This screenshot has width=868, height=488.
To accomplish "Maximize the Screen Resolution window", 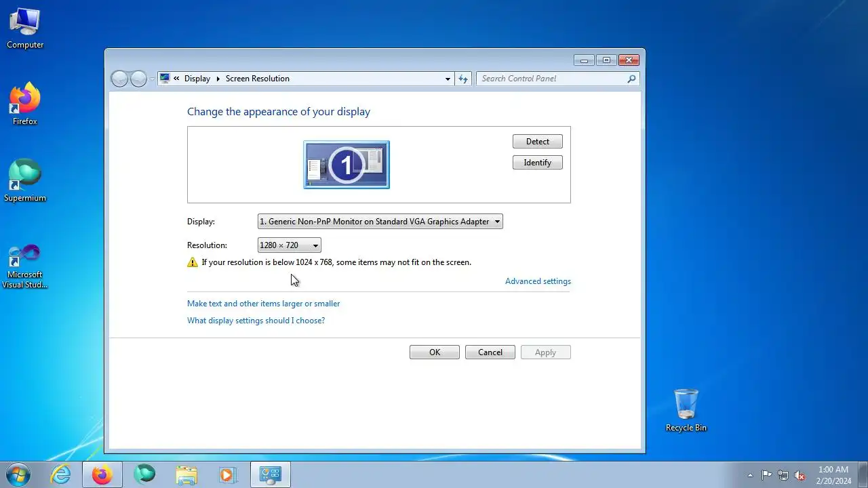I will [x=606, y=60].
